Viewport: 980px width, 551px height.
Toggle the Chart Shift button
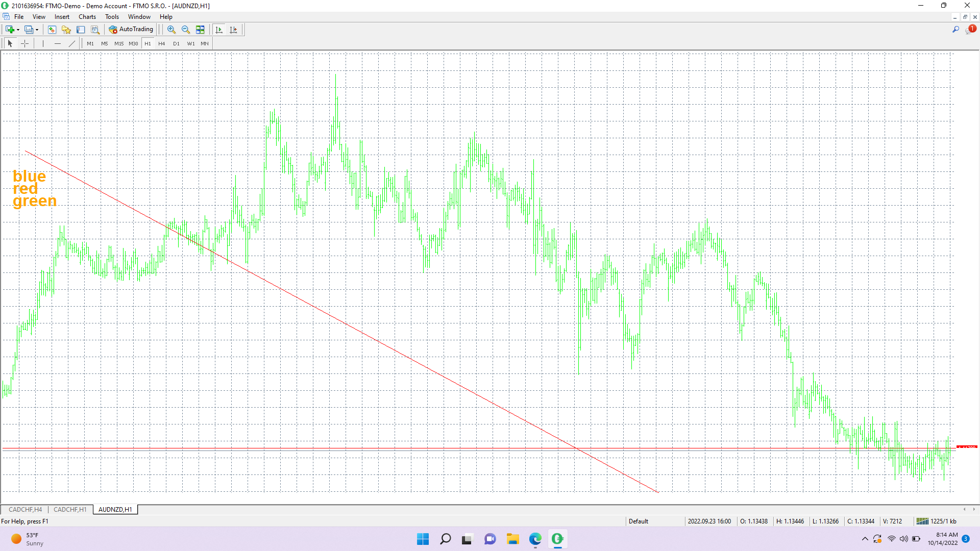point(233,30)
